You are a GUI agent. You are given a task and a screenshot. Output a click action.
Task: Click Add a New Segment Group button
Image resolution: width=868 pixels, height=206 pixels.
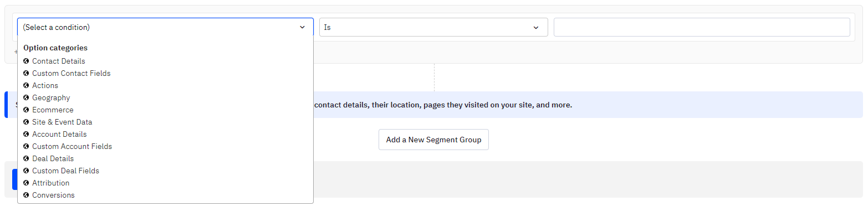[x=433, y=140]
